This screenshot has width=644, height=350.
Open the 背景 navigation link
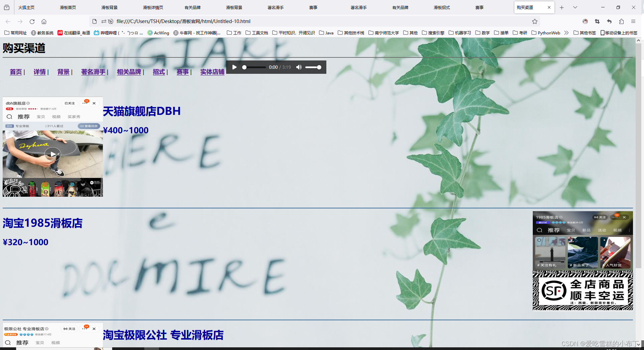[x=63, y=72]
